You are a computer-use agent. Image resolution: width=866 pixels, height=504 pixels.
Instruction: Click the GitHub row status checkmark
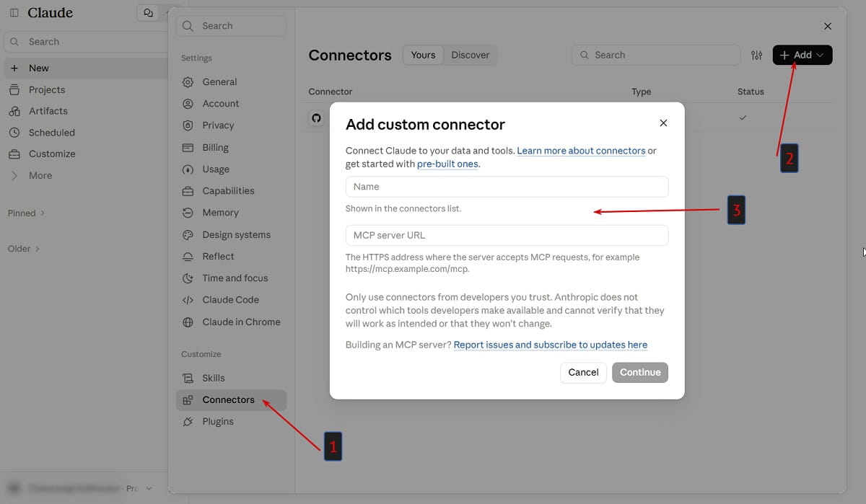coord(743,118)
